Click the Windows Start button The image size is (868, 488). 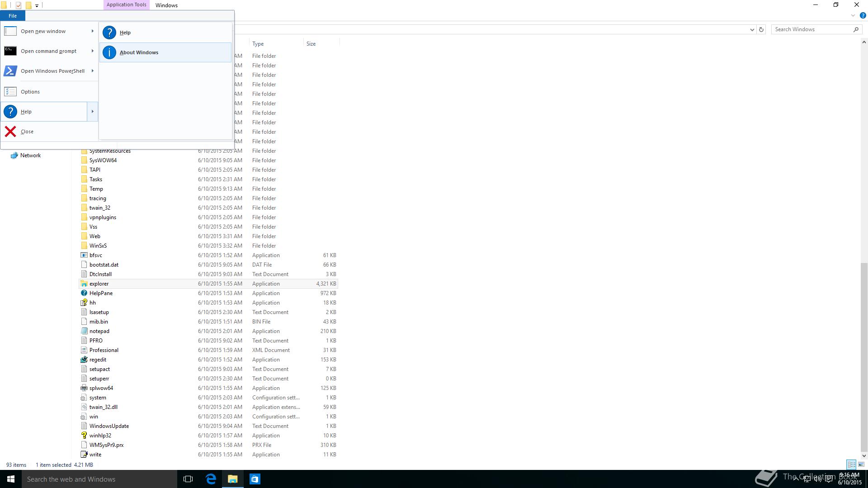[11, 479]
